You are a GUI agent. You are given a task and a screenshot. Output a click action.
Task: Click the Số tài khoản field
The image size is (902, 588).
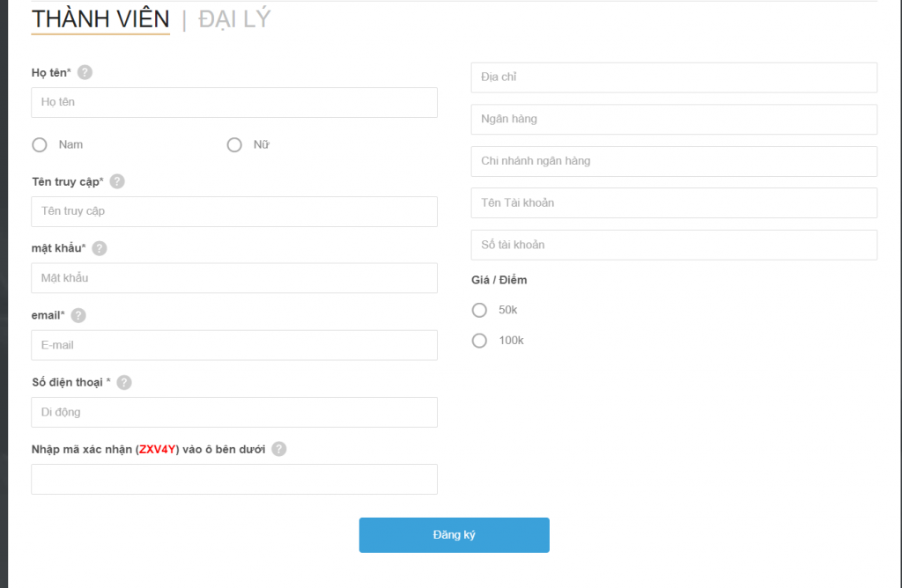pyautogui.click(x=674, y=245)
